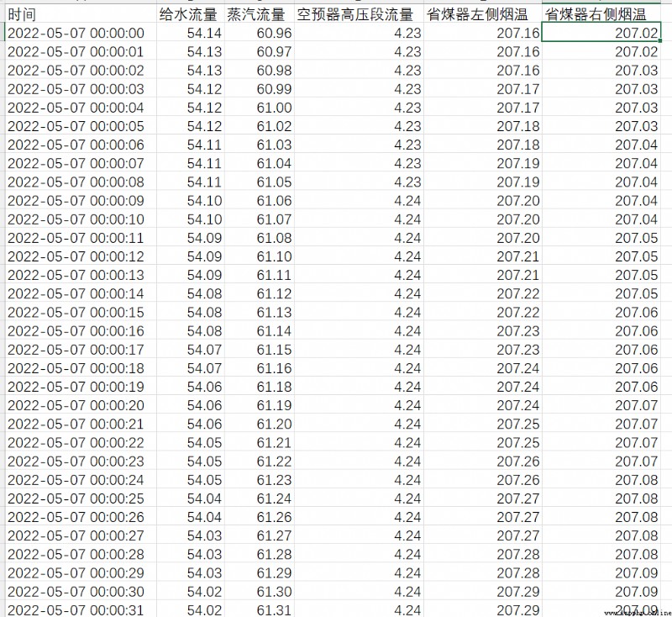
Task: Click timestamp cell 2022-05-07 00:00:12
Action: point(81,256)
